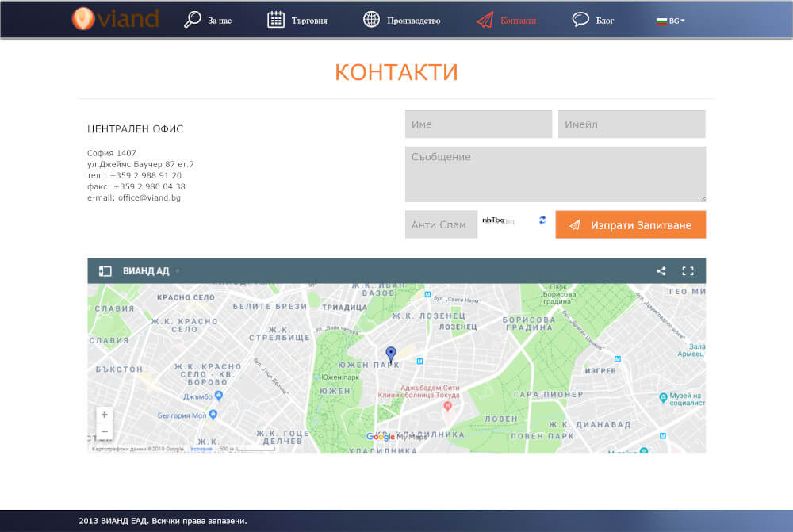Click into the Съобщение text area

coord(555,174)
